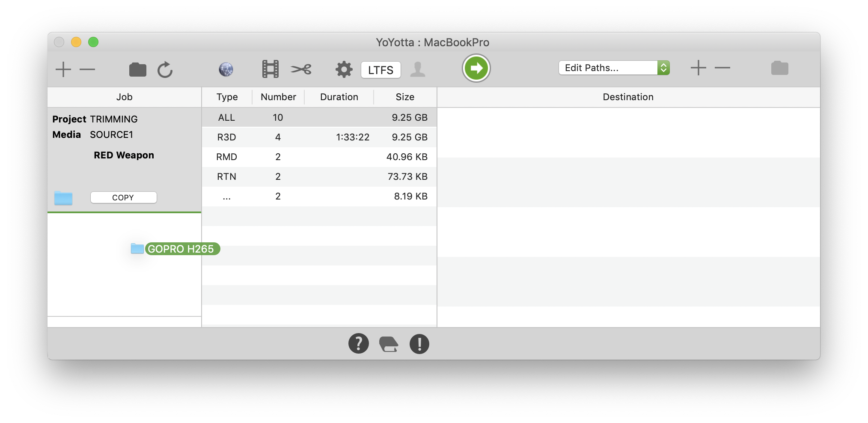Remove a destination with minus icon

(722, 68)
